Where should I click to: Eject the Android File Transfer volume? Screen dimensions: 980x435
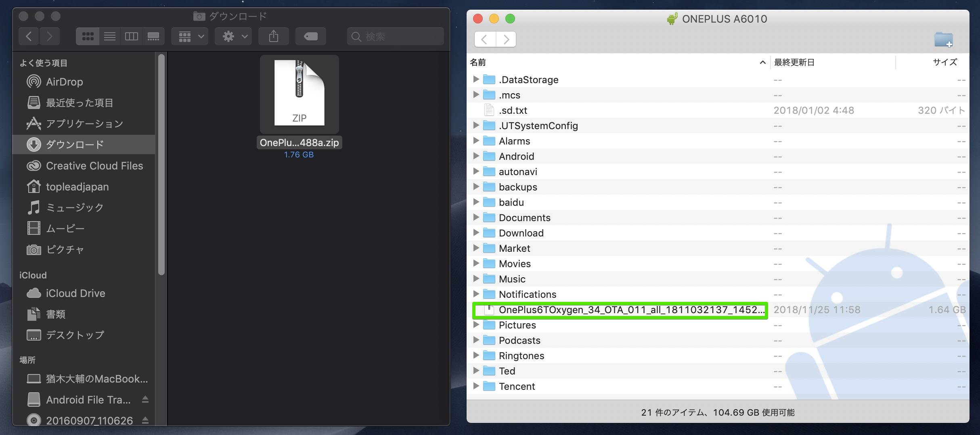145,399
